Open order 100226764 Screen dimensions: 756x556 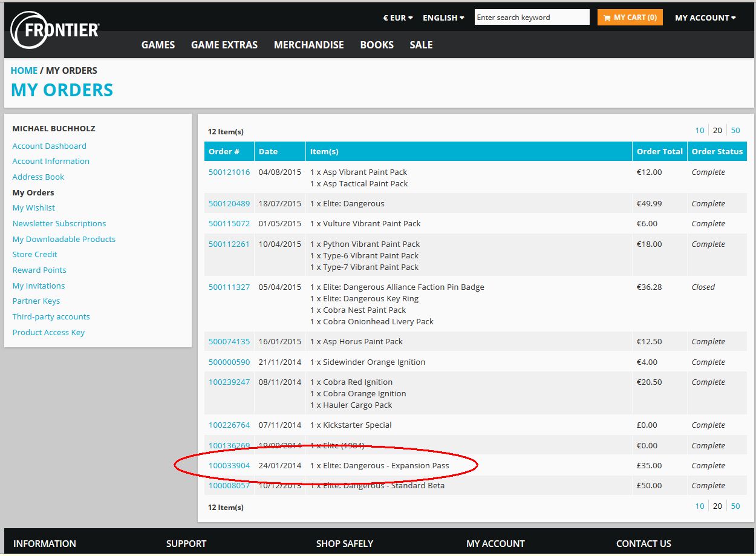pos(229,425)
